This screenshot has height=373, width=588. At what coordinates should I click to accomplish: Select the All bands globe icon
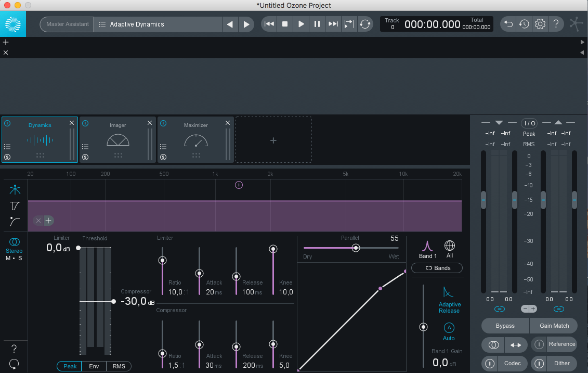tap(450, 246)
